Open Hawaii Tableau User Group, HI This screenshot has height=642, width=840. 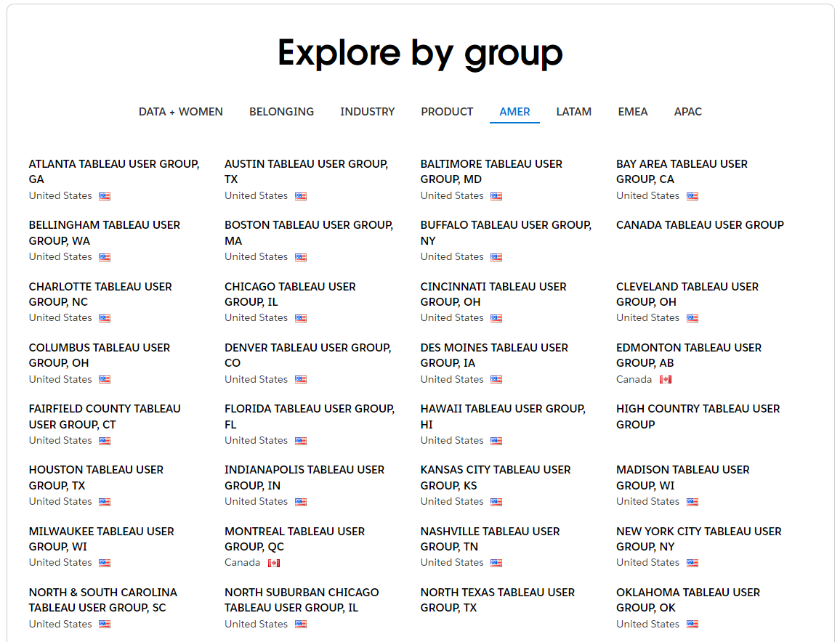(503, 417)
